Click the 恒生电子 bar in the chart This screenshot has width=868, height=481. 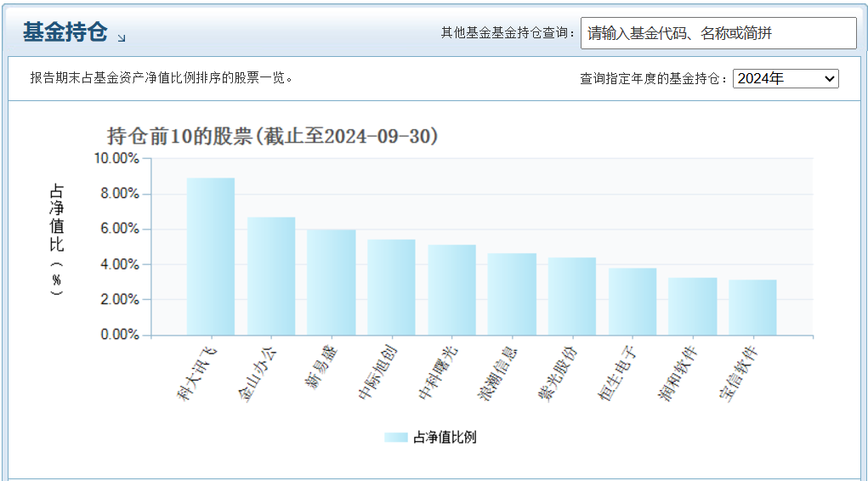coord(633,302)
